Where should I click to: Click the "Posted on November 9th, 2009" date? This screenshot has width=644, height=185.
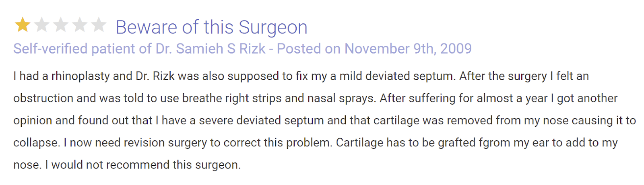(374, 49)
